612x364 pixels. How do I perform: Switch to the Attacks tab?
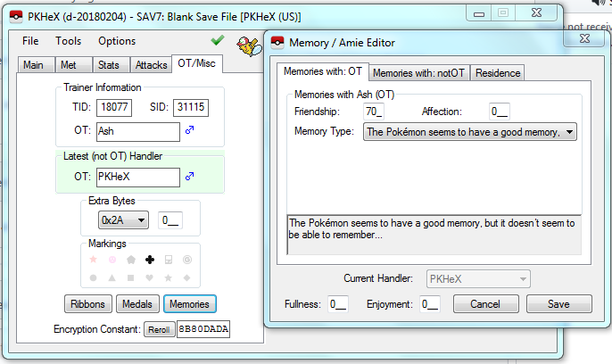151,65
